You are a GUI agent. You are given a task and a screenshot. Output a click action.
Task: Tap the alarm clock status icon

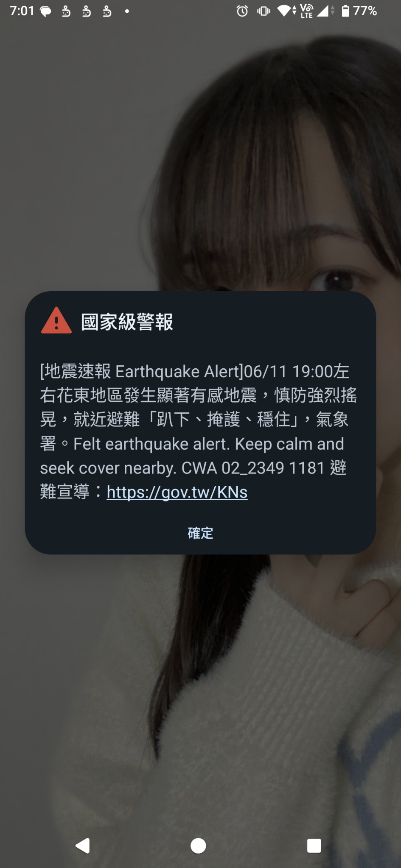(242, 11)
